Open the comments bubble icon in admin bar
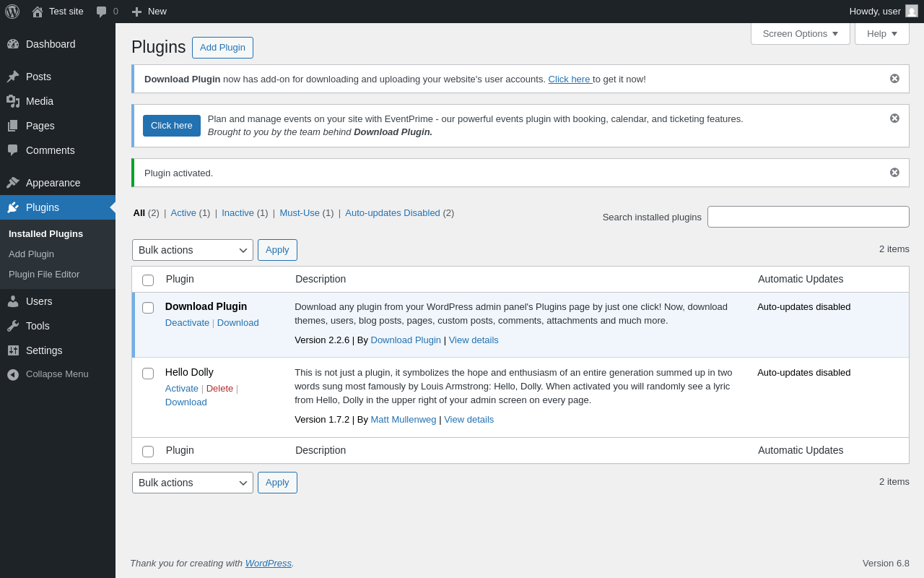This screenshot has width=924, height=578. (102, 12)
